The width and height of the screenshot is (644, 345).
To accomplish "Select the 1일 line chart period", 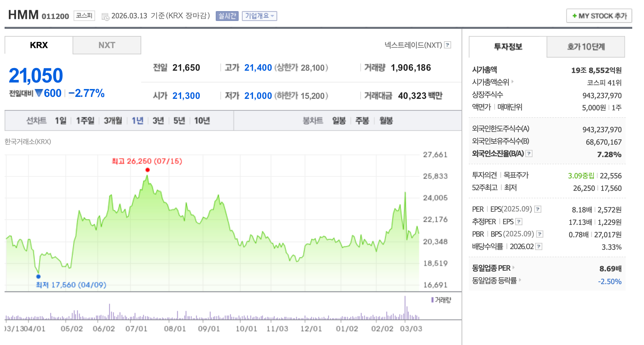I will click(x=60, y=121).
